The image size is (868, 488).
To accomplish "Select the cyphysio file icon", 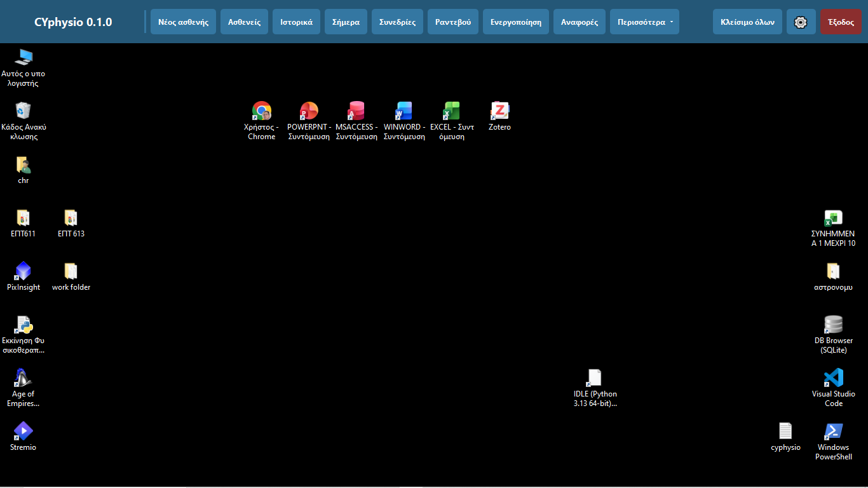I will pyautogui.click(x=786, y=431).
